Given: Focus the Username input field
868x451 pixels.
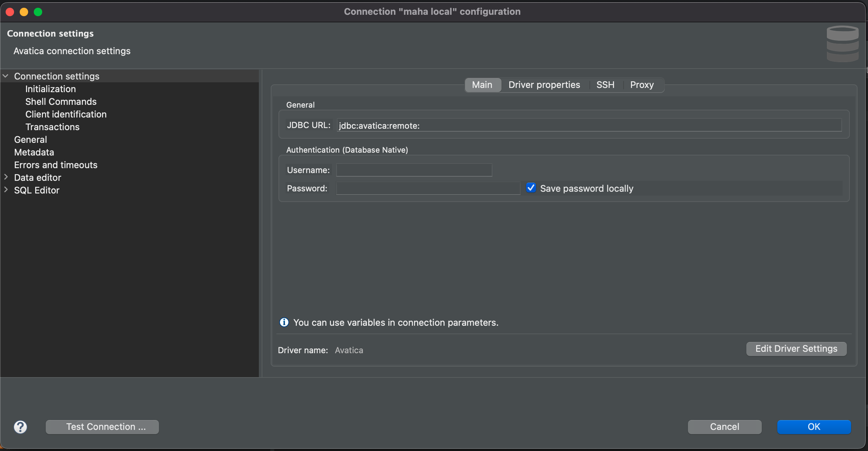Looking at the screenshot, I should pyautogui.click(x=414, y=170).
